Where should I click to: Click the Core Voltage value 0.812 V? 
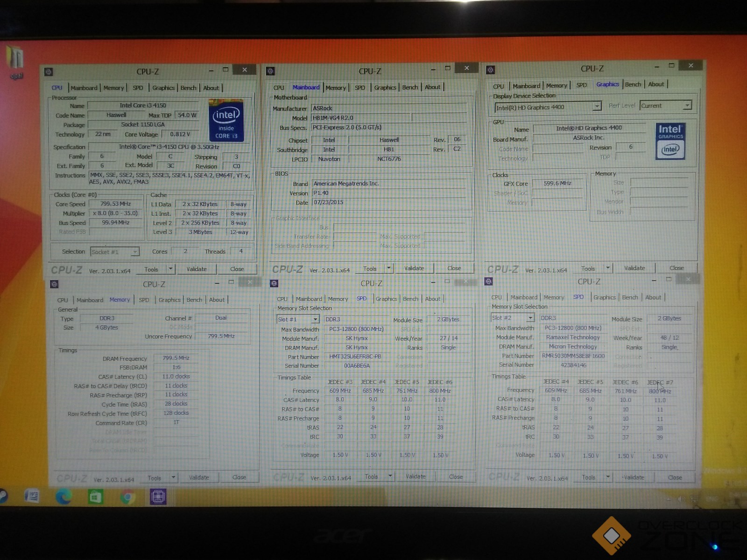click(x=180, y=134)
